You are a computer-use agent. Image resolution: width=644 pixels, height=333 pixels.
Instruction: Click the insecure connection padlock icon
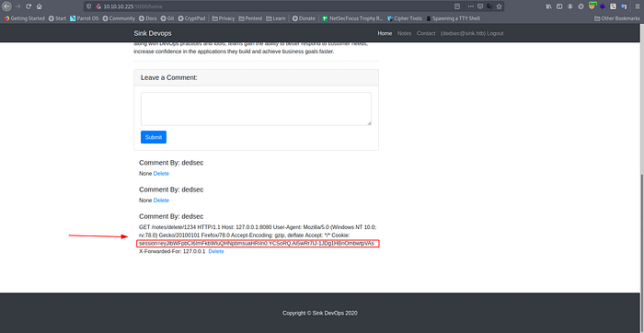coord(98,6)
